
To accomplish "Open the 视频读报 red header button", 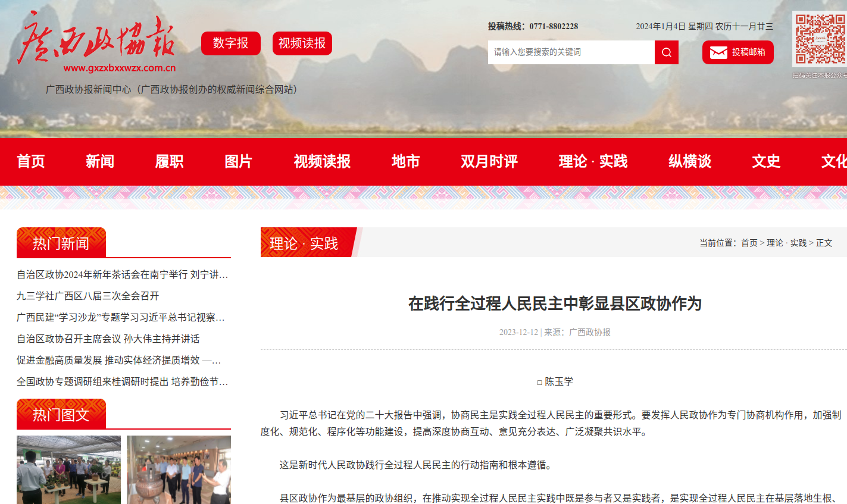I will click(x=302, y=43).
